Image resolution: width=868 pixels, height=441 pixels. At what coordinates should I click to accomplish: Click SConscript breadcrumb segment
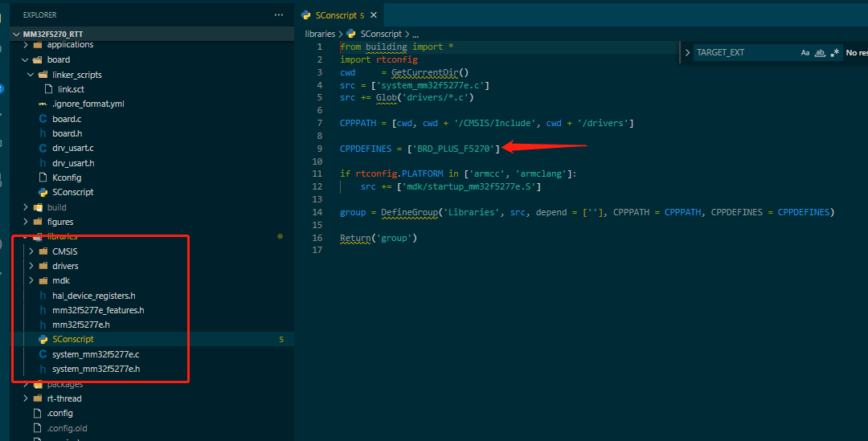pos(381,35)
